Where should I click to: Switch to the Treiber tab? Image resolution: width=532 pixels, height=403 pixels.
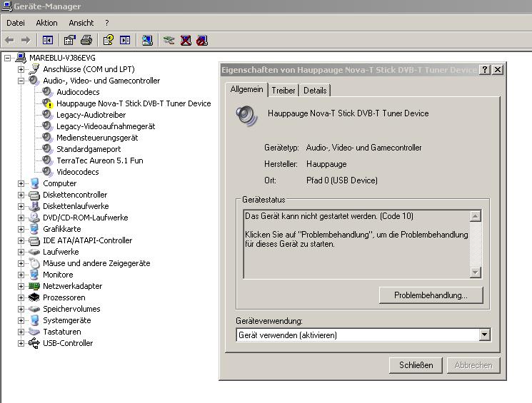283,91
